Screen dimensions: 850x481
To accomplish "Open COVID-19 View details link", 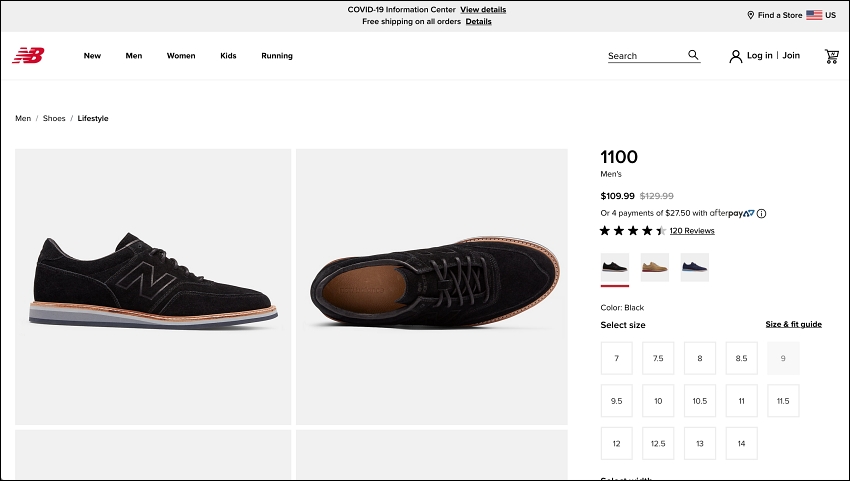I will point(483,10).
